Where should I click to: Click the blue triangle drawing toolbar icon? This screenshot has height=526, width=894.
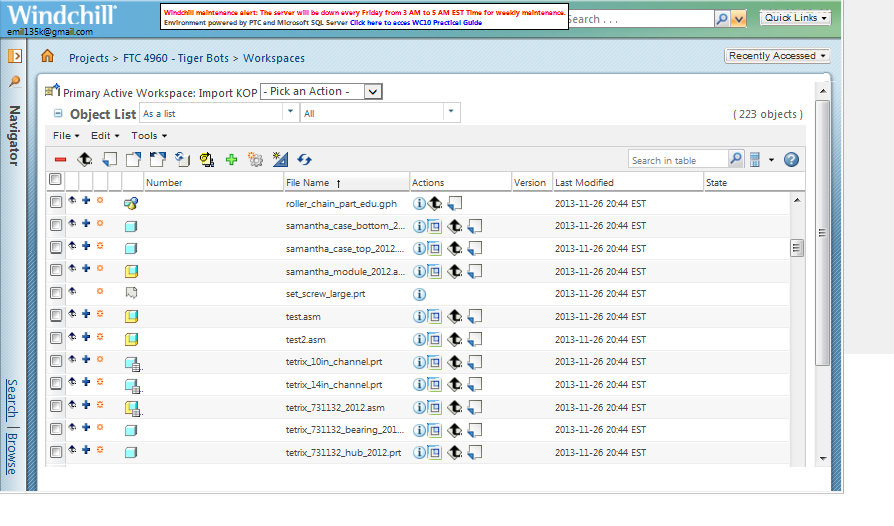pyautogui.click(x=280, y=160)
